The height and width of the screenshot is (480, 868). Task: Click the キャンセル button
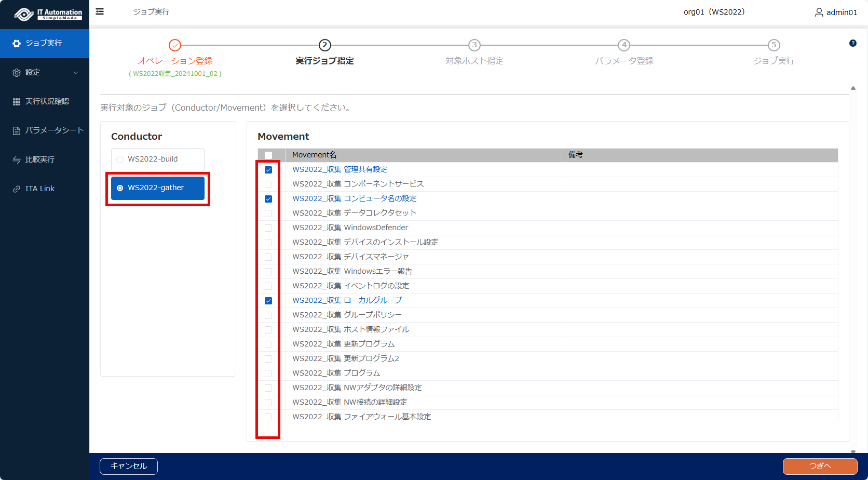point(129,466)
